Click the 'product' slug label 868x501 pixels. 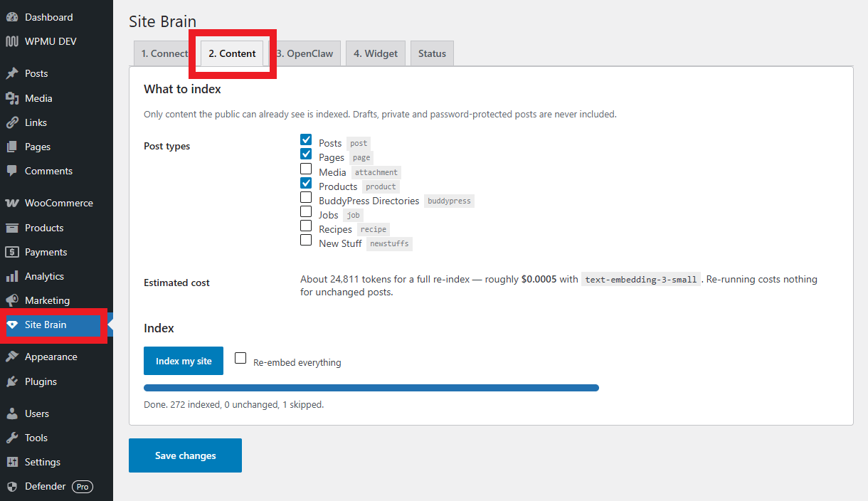click(x=381, y=186)
